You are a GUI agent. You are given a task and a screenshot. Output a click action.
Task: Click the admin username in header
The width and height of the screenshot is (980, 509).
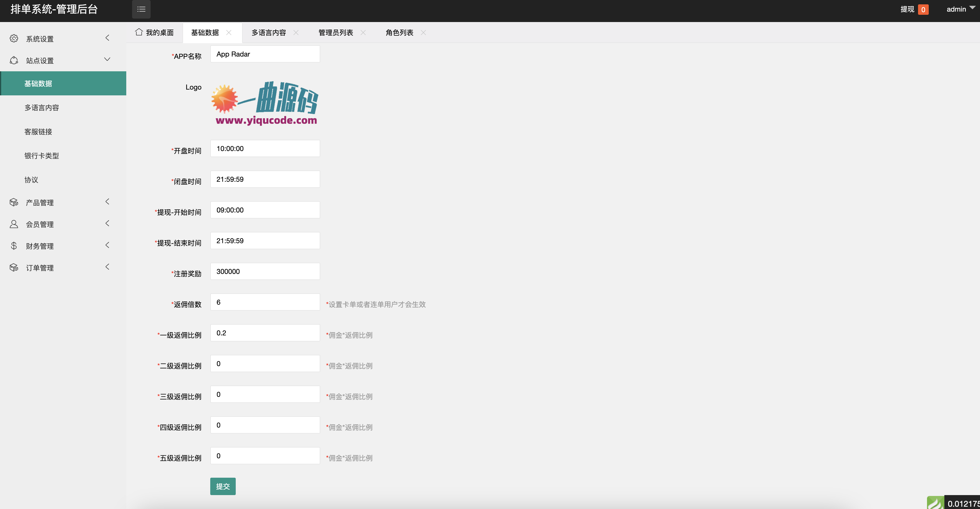956,9
